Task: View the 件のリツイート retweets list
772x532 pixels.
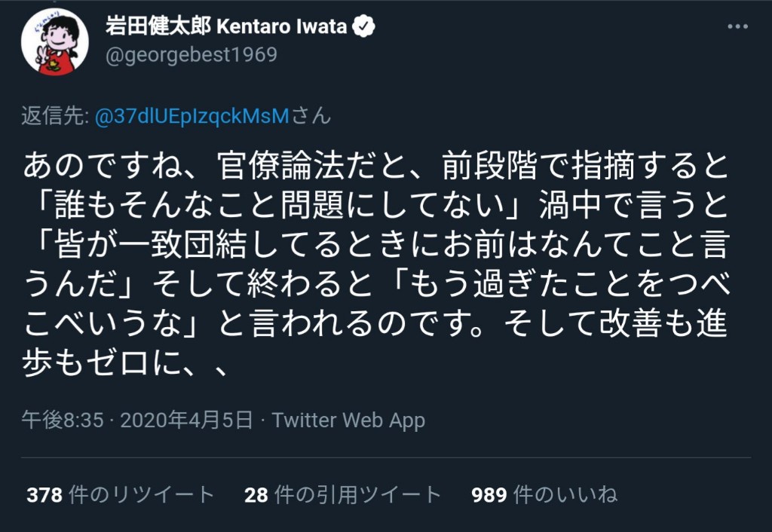Action: tap(142, 494)
